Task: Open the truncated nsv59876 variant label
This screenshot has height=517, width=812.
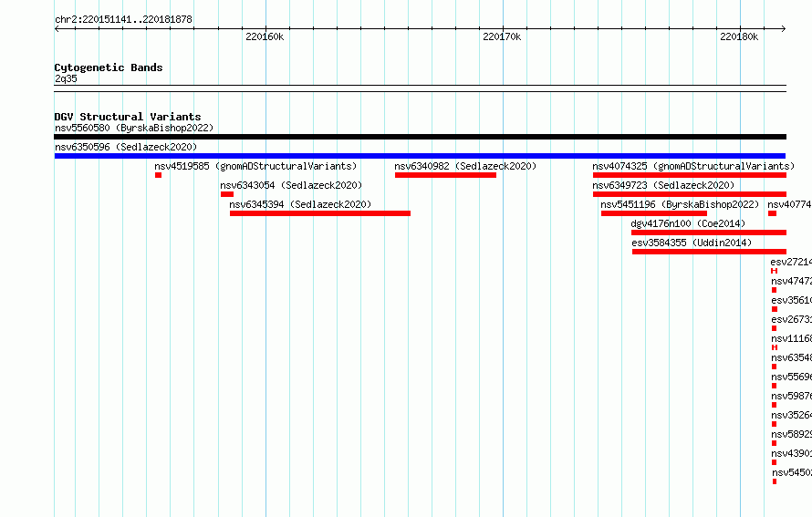Action: click(x=791, y=396)
